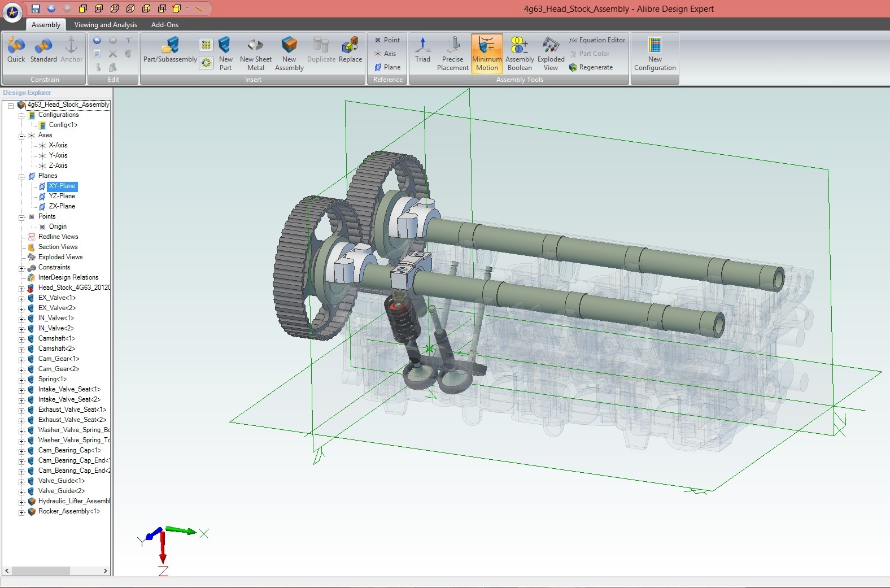
Task: Open the quick access view cube dropdown arrow
Action: point(187,8)
